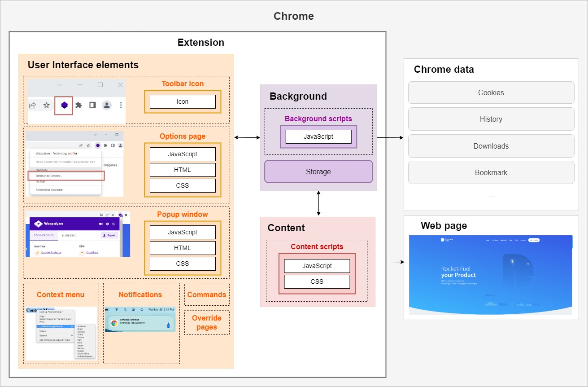Viewport: 588px width, 387px height.
Task: Expand the Speech submenu in the context menu
Action: coord(72,335)
